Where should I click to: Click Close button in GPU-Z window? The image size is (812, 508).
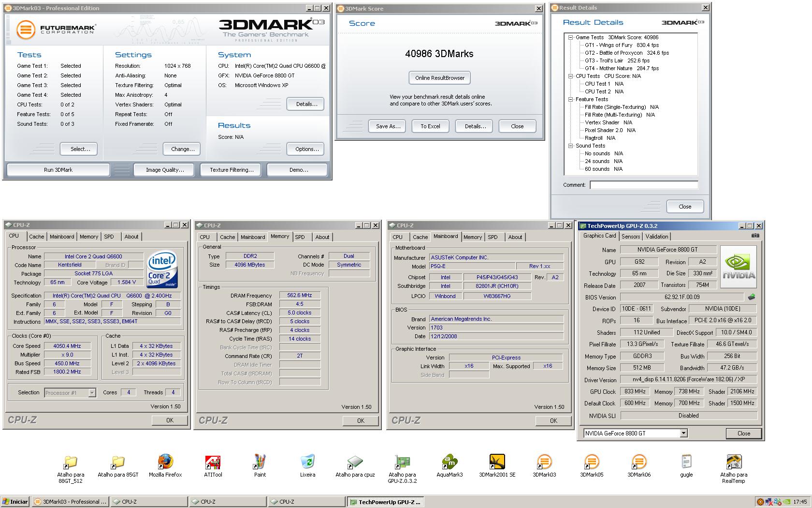[x=744, y=433]
